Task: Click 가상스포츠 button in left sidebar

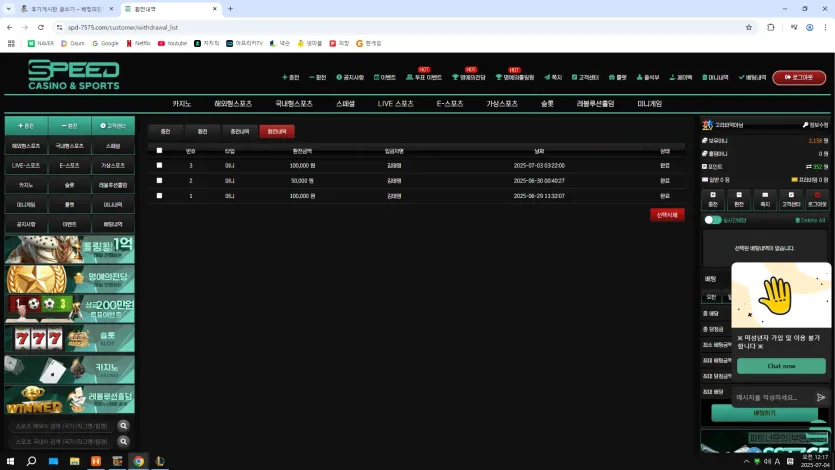Action: tap(113, 166)
